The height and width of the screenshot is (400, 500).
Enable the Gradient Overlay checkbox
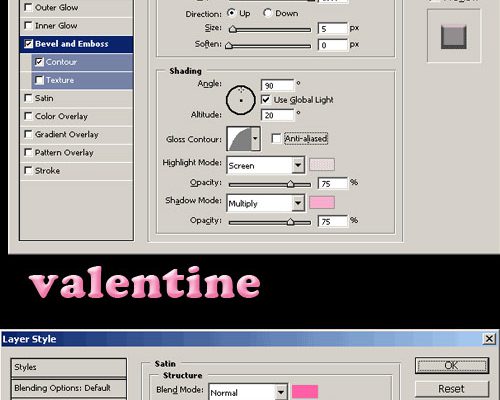click(x=29, y=134)
